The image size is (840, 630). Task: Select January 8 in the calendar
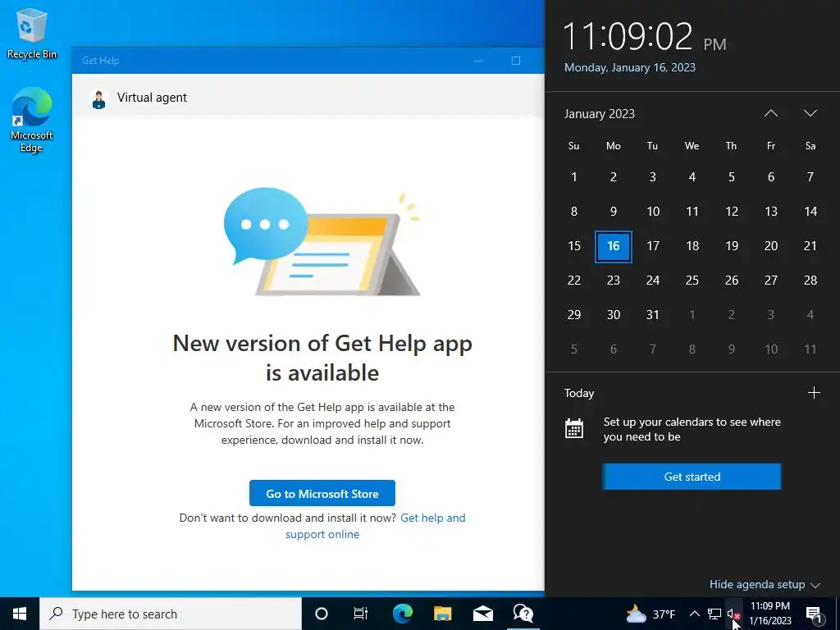573,212
